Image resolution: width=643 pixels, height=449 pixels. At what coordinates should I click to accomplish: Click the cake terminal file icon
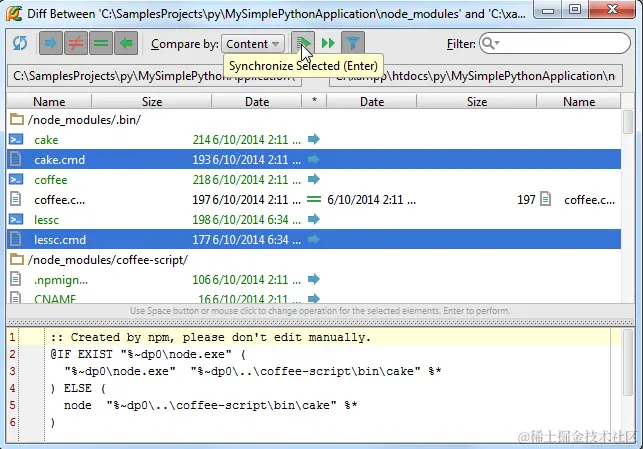[x=16, y=139]
